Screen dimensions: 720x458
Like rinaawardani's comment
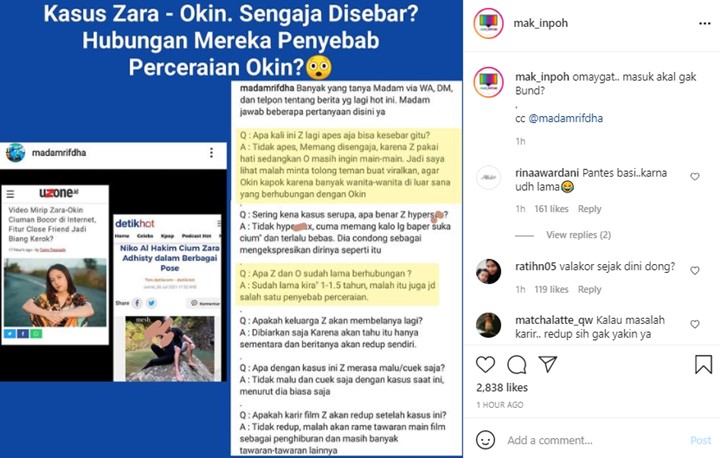click(x=695, y=176)
